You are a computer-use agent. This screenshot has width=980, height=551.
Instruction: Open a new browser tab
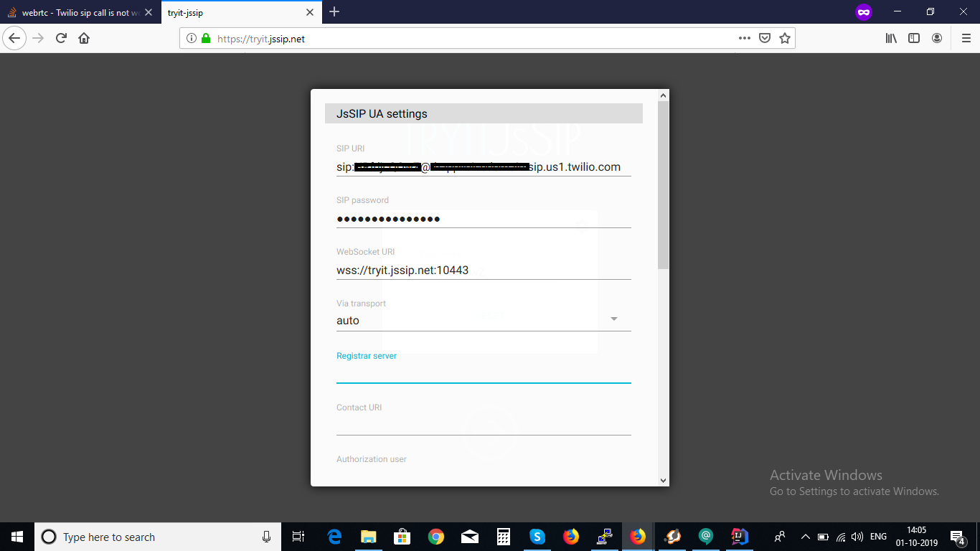pos(334,11)
